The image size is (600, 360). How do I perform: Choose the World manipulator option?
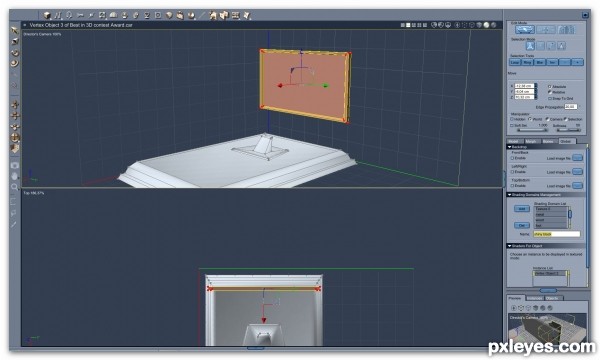click(530, 119)
